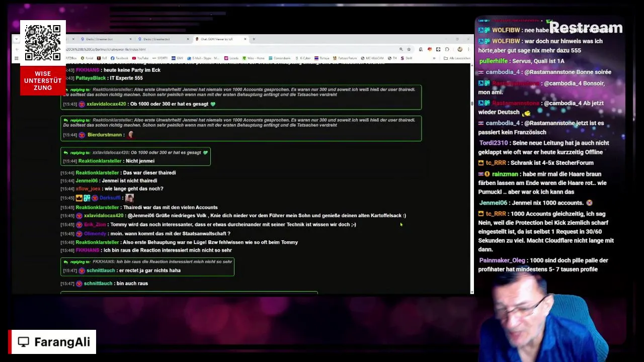The image size is (644, 362).
Task: Click the green heart emote after 'er hat es gesagt'
Action: click(x=213, y=104)
